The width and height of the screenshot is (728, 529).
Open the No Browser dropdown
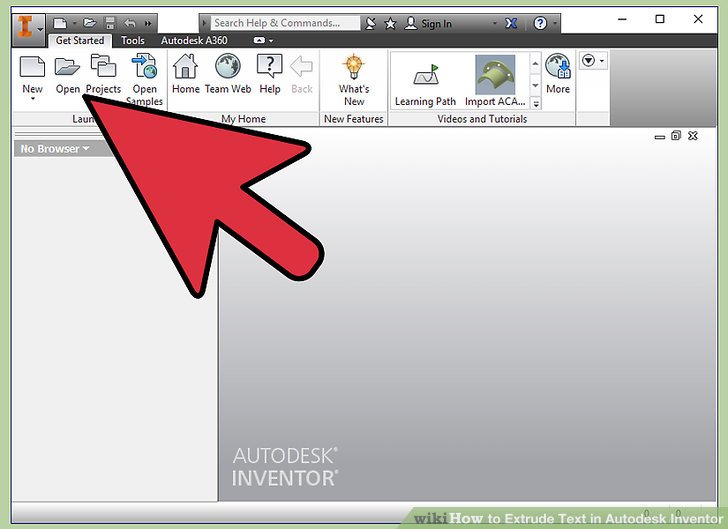click(54, 149)
